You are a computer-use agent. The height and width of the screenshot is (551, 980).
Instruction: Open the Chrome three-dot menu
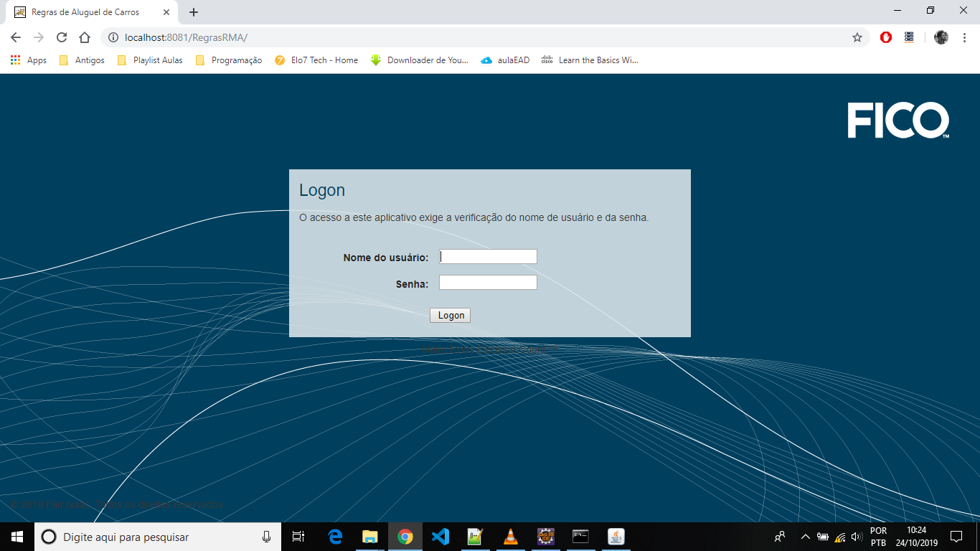[x=964, y=37]
